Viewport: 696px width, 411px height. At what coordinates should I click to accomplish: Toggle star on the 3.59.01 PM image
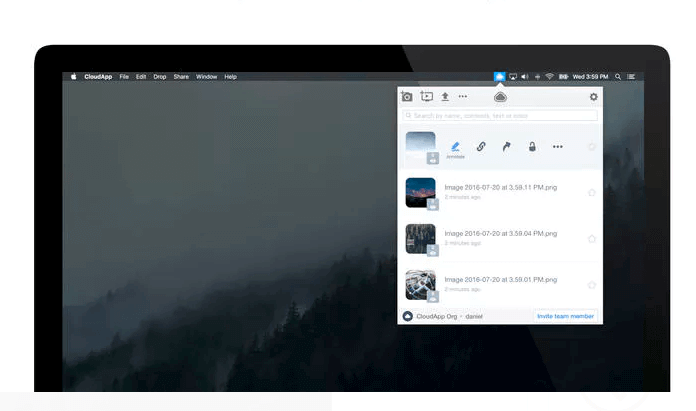click(x=592, y=285)
